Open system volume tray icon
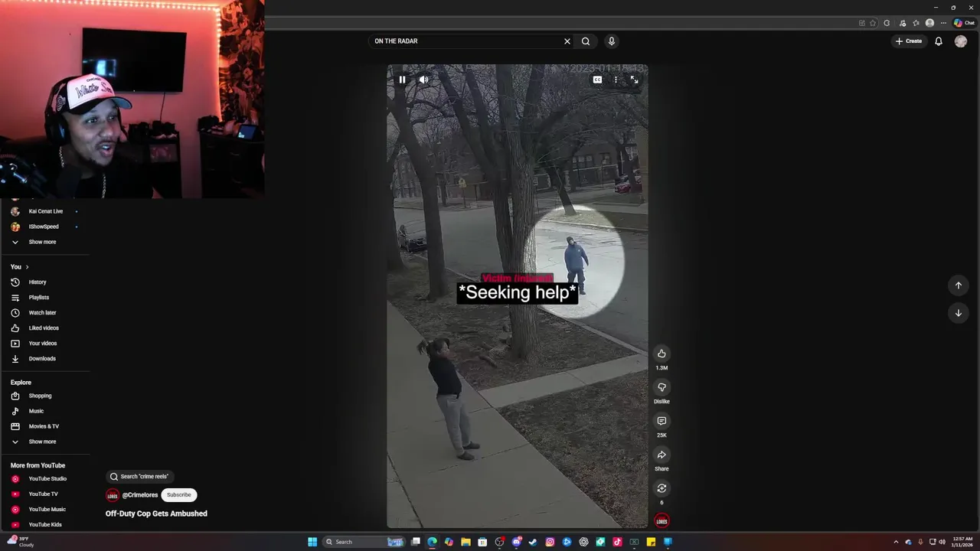This screenshot has height=551, width=980. (942, 542)
